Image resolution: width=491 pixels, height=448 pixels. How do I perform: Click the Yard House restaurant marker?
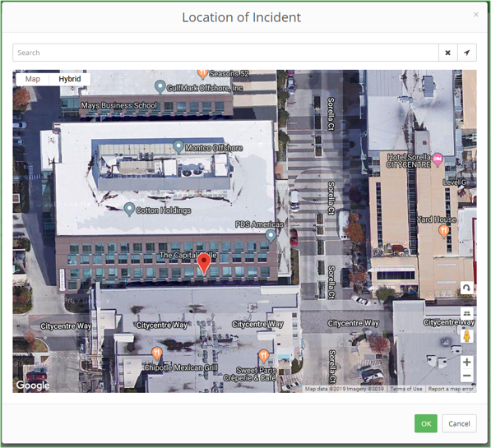444,231
